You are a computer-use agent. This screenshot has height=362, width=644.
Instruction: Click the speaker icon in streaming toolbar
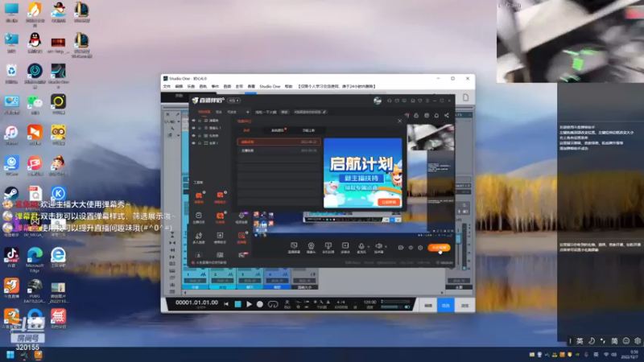tap(378, 247)
